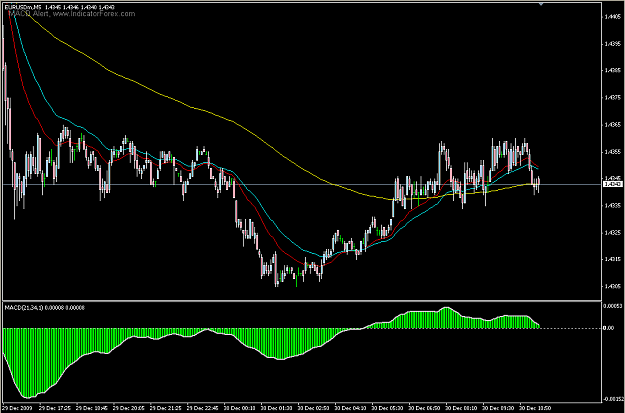The image size is (625, 413).
Task: Click the 30 Dec 09:30 time axis label
Action: [496, 408]
